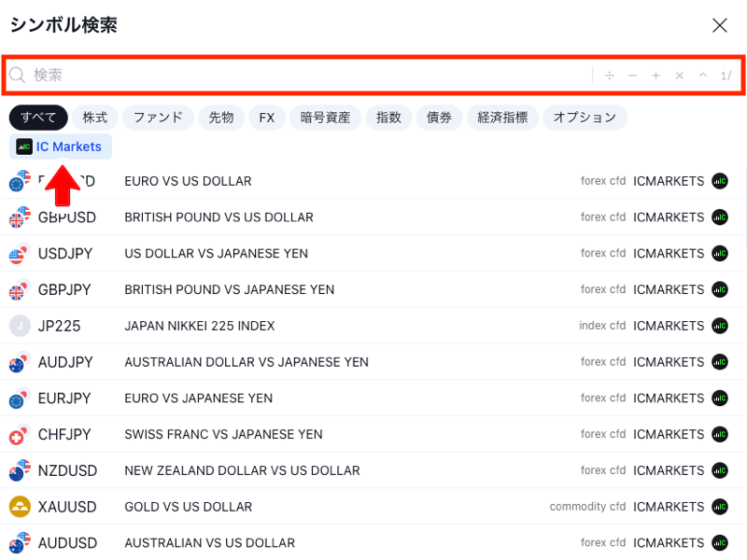The height and width of the screenshot is (560, 747).
Task: Switch to the FX filter tab
Action: click(x=267, y=118)
